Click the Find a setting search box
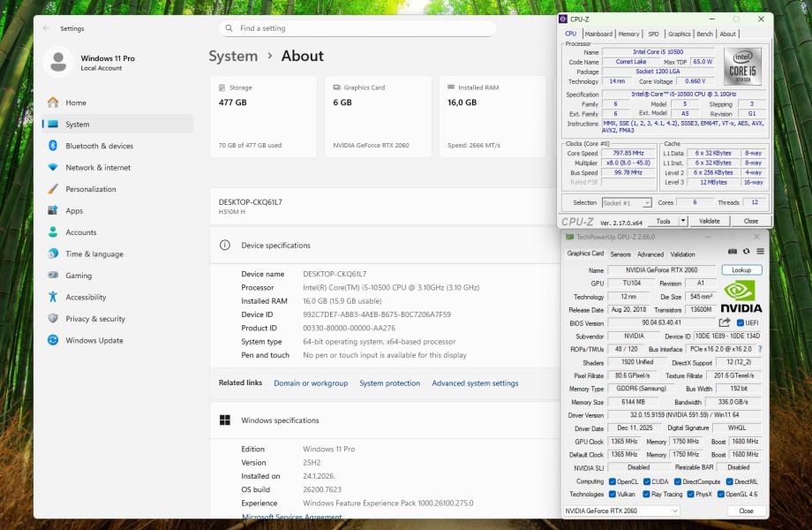The image size is (812, 530). [353, 28]
